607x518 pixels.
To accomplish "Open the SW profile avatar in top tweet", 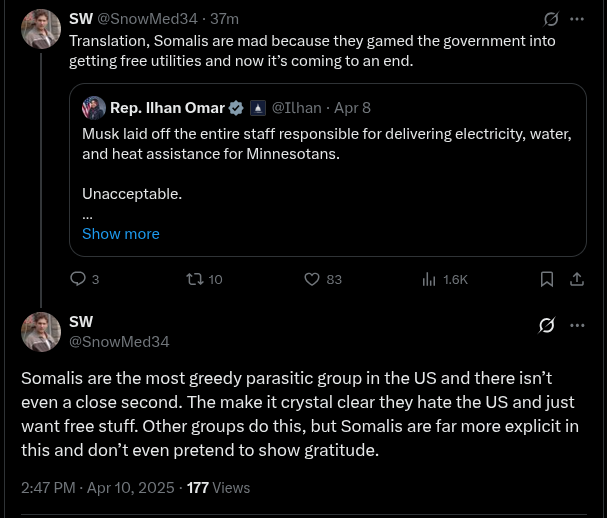I will tap(41, 30).
